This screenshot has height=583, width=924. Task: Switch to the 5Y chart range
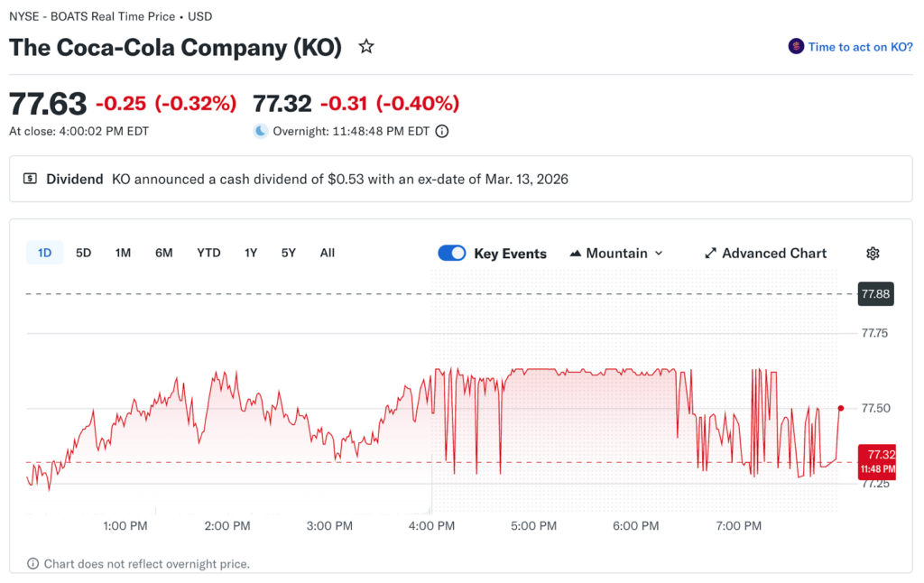click(288, 253)
